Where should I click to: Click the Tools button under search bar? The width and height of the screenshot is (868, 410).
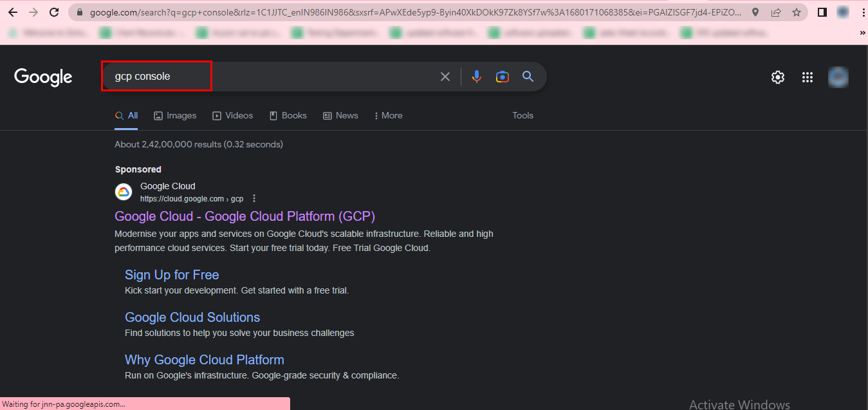[x=522, y=116]
